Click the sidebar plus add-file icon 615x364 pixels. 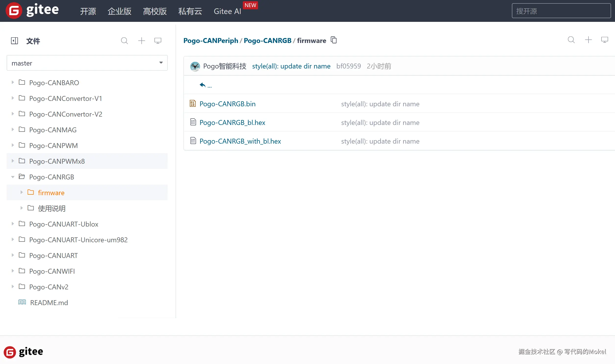tap(142, 41)
